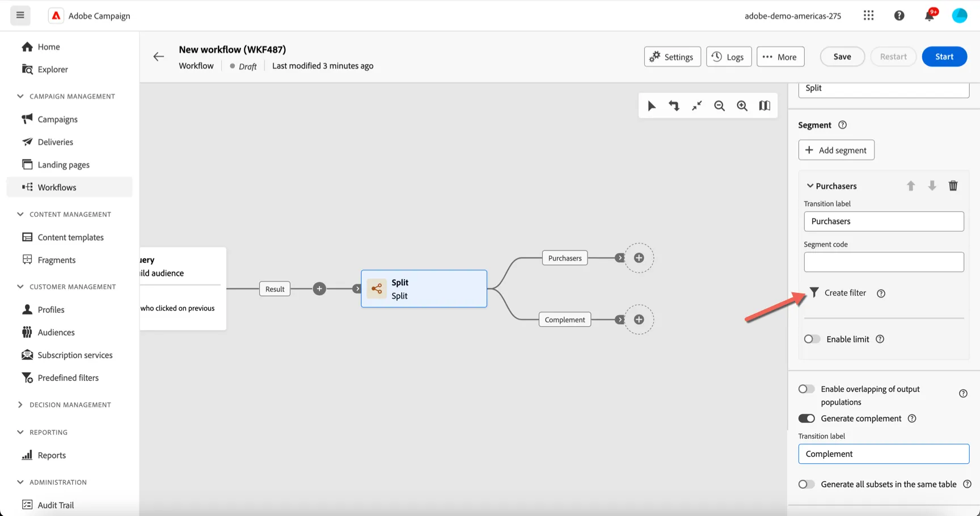980x516 pixels.
Task: Select the Split activity node
Action: tap(424, 288)
